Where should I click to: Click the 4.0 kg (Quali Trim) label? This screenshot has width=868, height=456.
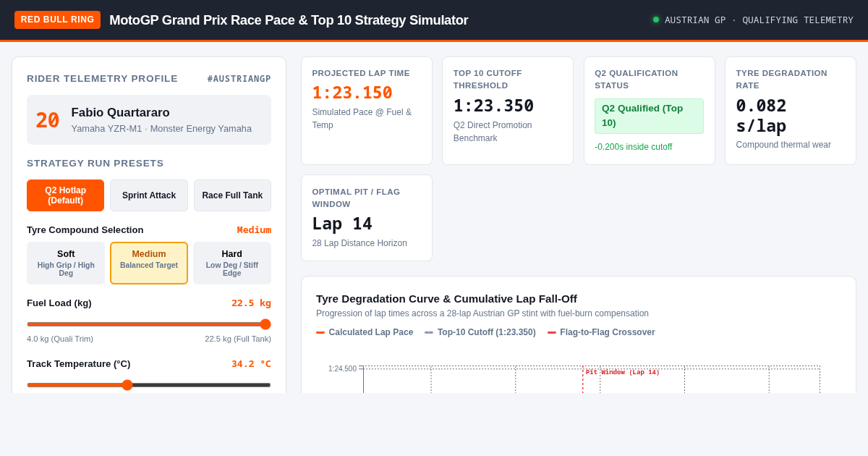coord(60,339)
